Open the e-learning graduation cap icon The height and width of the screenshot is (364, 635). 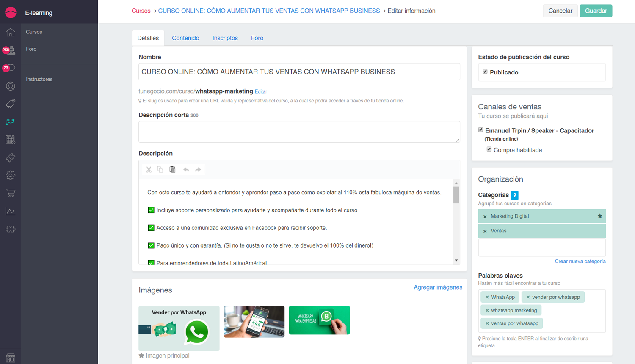point(10,122)
